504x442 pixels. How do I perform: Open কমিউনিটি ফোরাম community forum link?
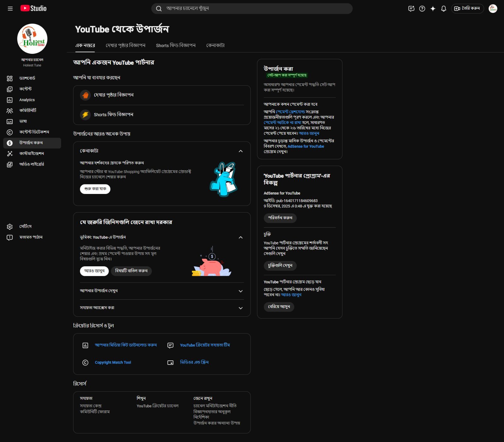(x=94, y=412)
